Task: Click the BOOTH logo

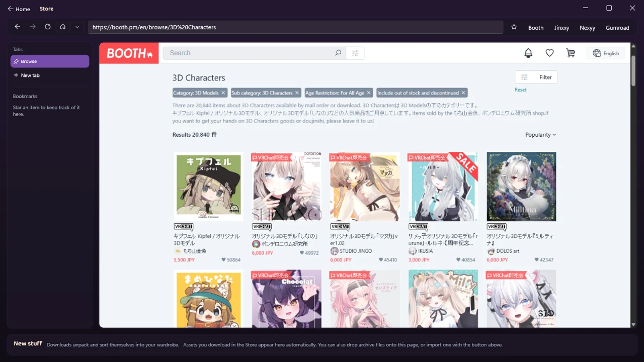Action: [x=129, y=53]
